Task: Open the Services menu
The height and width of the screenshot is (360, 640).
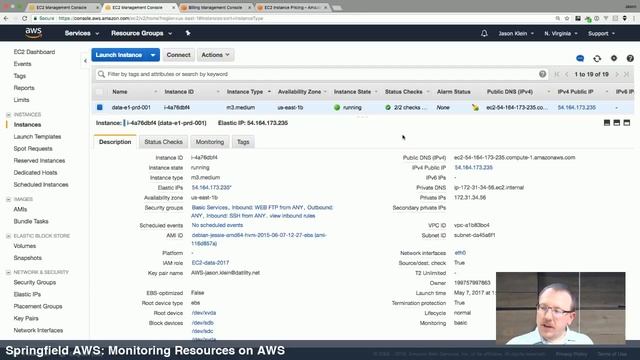Action: point(82,33)
